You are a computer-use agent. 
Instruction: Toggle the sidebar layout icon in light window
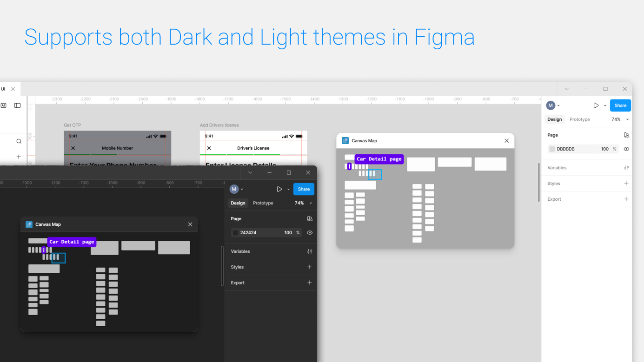point(17,105)
